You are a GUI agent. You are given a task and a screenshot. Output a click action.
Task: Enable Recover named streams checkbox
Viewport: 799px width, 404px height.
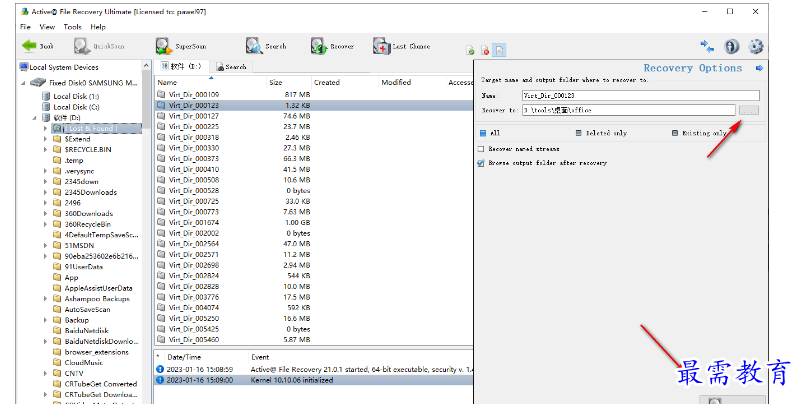point(481,149)
